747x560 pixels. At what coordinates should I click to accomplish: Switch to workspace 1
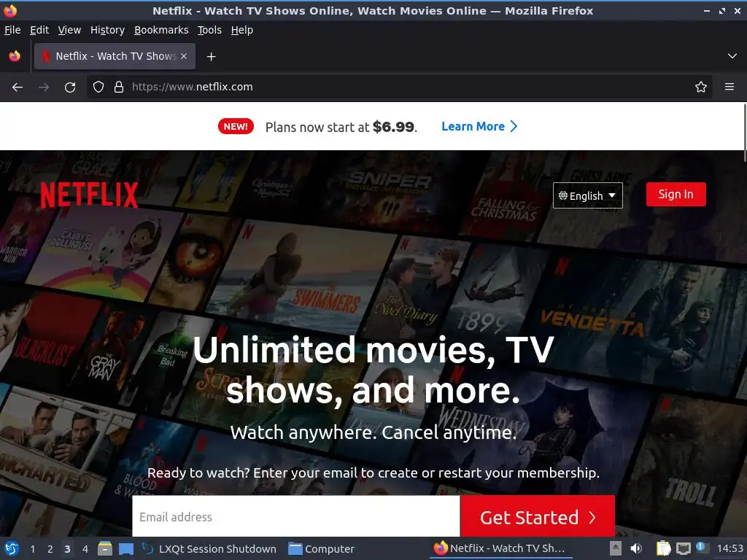[32, 549]
